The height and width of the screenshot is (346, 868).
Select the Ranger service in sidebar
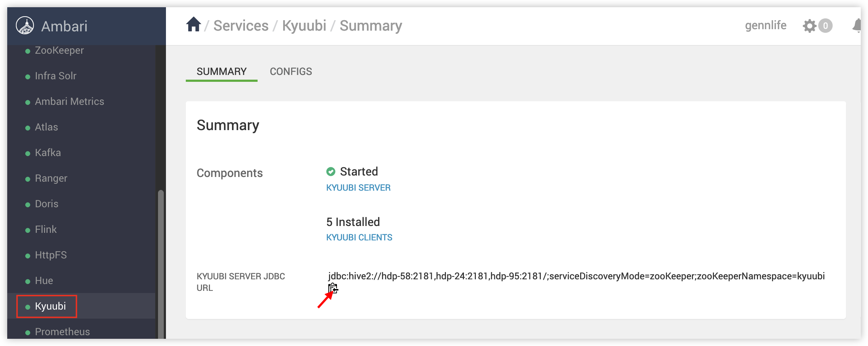point(51,178)
